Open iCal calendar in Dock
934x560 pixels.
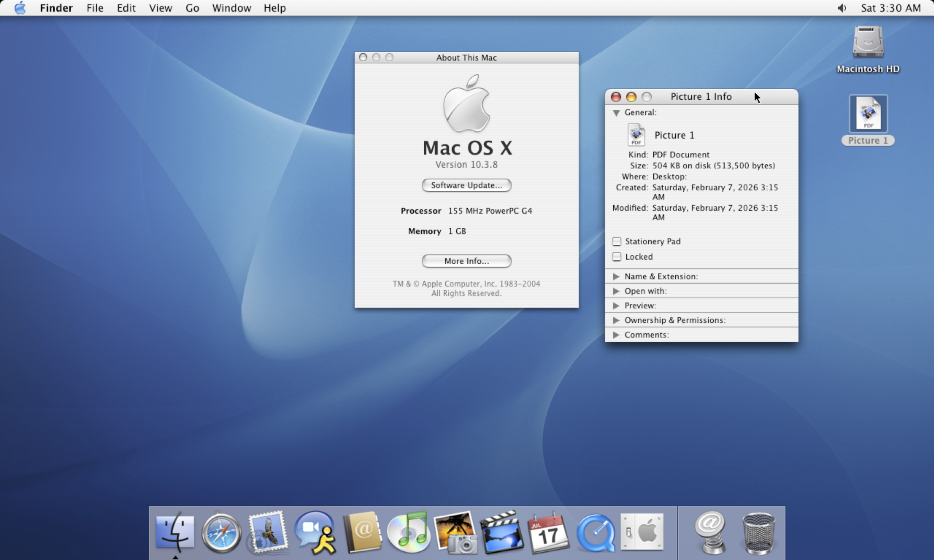coord(548,533)
